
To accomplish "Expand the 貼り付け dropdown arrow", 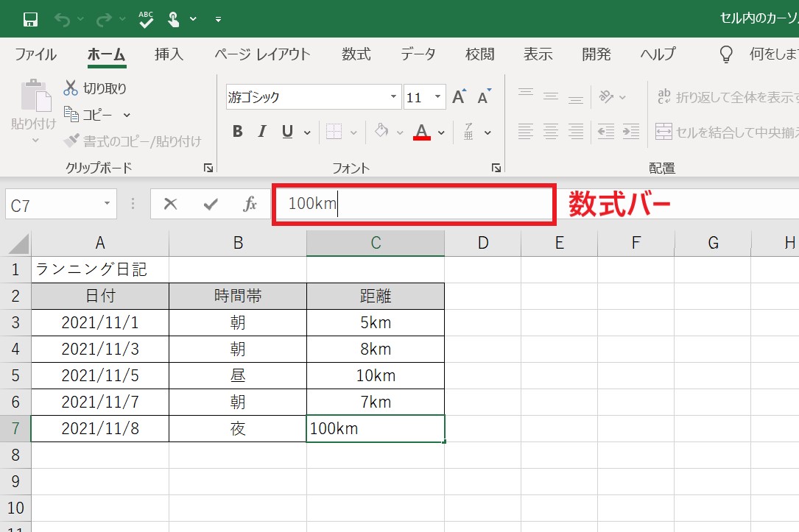I will 35,140.
